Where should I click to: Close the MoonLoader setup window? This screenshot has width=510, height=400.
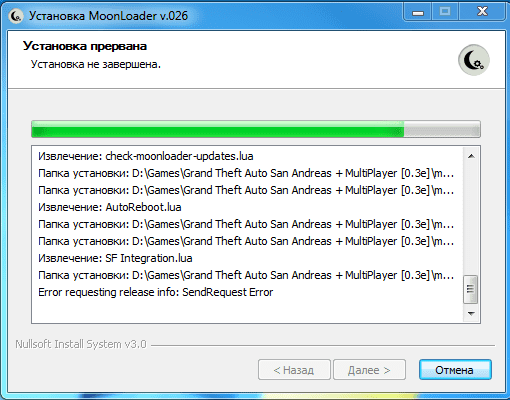(x=482, y=13)
